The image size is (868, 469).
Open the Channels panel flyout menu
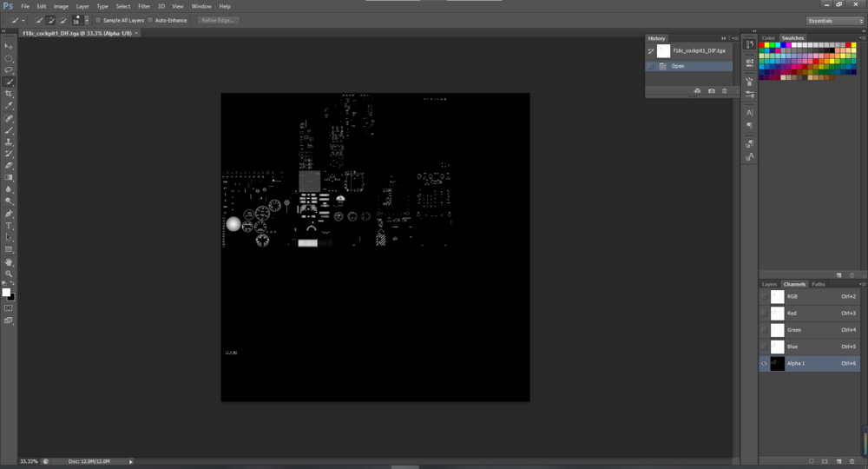pos(862,284)
